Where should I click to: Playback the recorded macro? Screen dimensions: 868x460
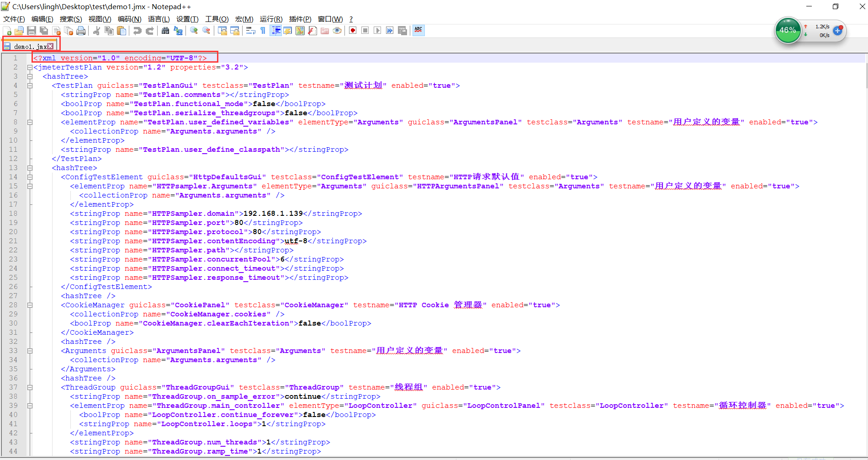click(x=377, y=31)
